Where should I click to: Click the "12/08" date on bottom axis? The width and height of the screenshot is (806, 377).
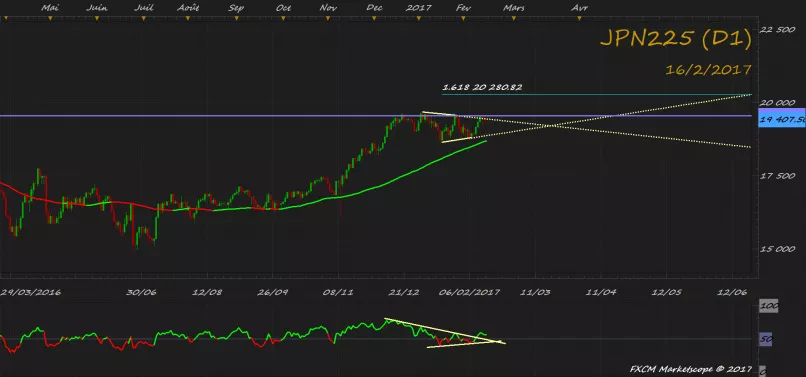click(x=207, y=292)
